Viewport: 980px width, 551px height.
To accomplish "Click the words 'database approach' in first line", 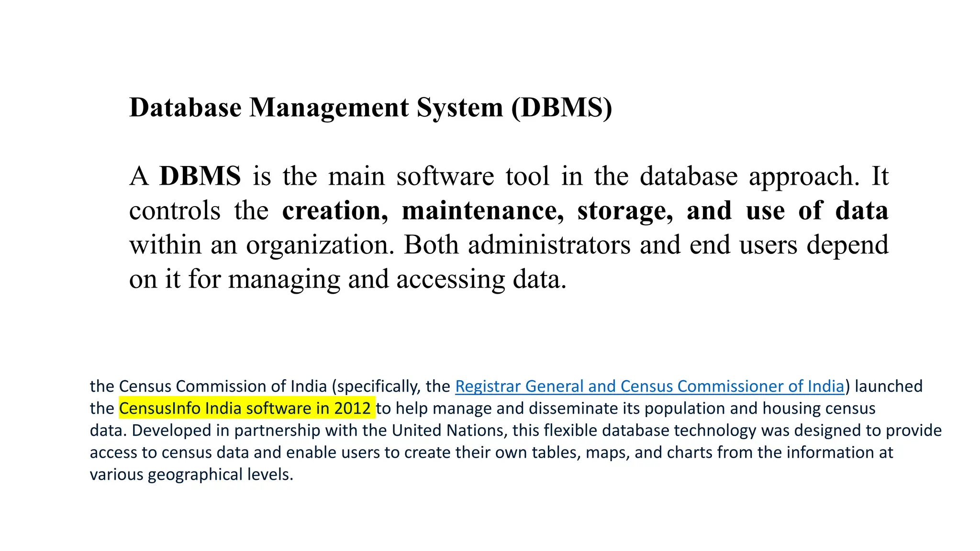I will click(749, 176).
